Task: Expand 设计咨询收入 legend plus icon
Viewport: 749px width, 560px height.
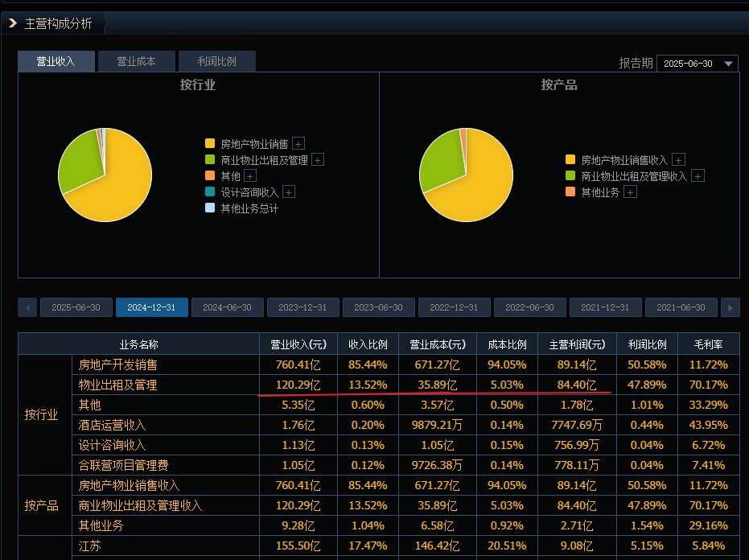Action: coord(289,191)
